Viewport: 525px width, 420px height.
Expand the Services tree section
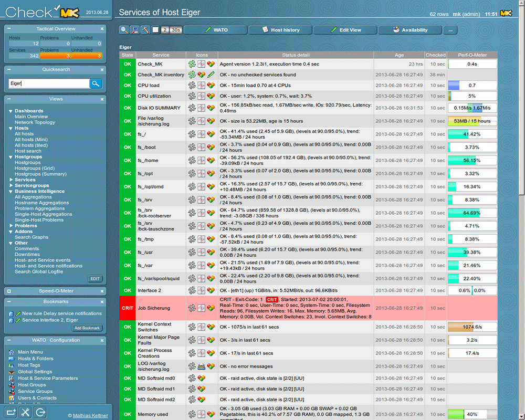click(10, 180)
